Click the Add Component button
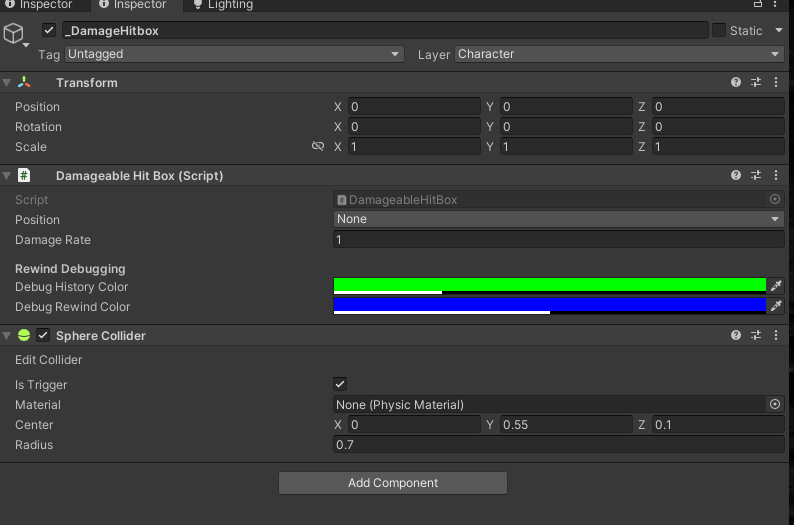The height and width of the screenshot is (525, 794). pos(392,483)
